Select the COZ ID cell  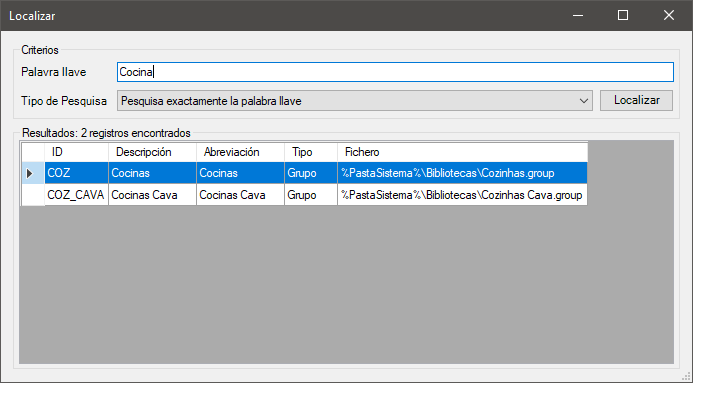pyautogui.click(x=76, y=173)
